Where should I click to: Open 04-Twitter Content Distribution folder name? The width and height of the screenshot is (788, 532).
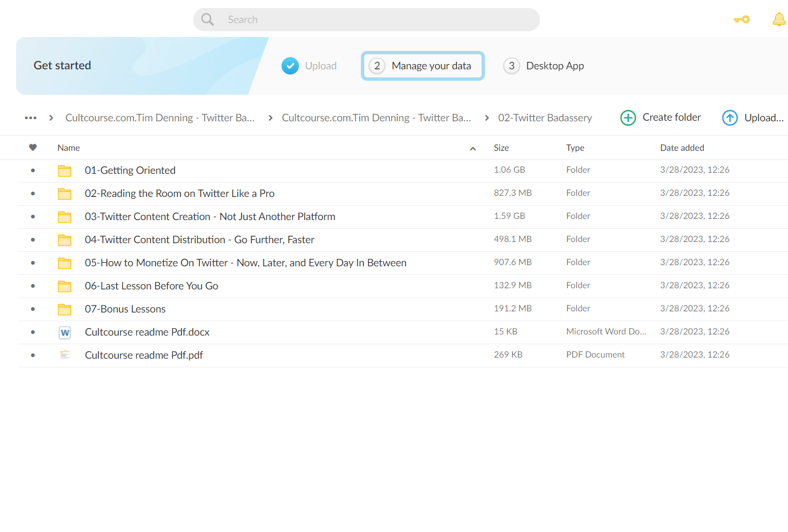[x=199, y=240]
